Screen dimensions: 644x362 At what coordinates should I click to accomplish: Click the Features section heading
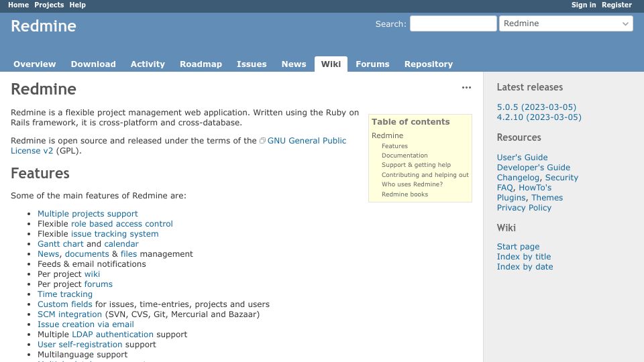pos(40,173)
